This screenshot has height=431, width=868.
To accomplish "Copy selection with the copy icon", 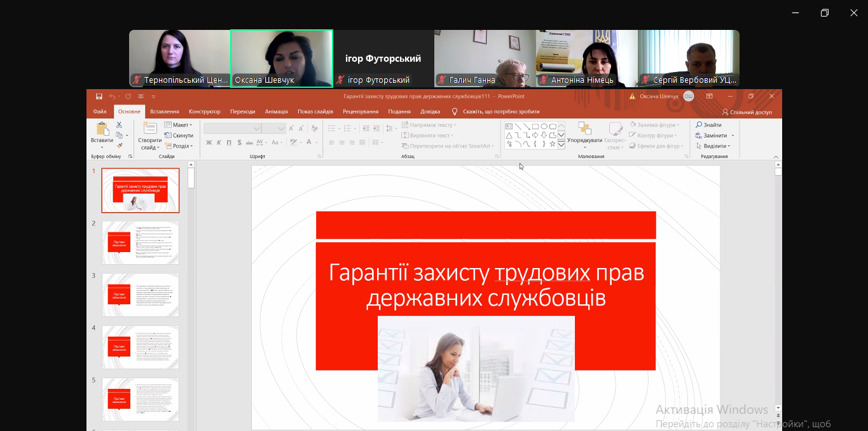I will point(119,136).
